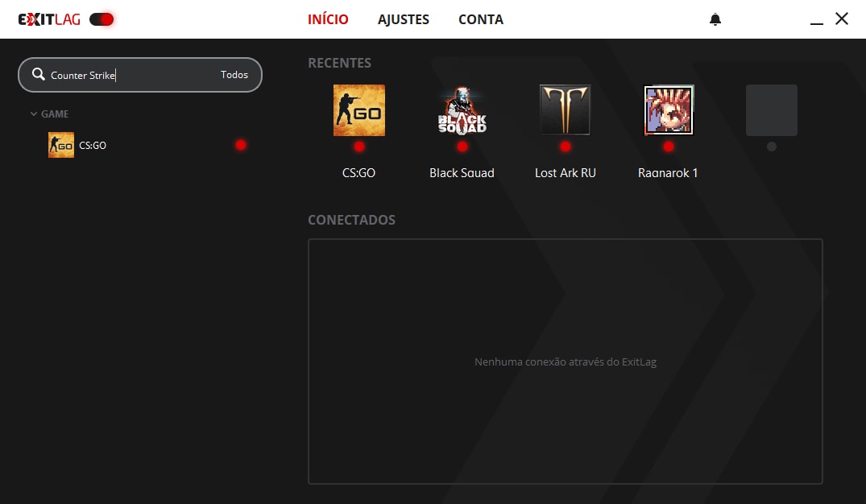
Task: Go to the CONTA tab
Action: coord(481,19)
